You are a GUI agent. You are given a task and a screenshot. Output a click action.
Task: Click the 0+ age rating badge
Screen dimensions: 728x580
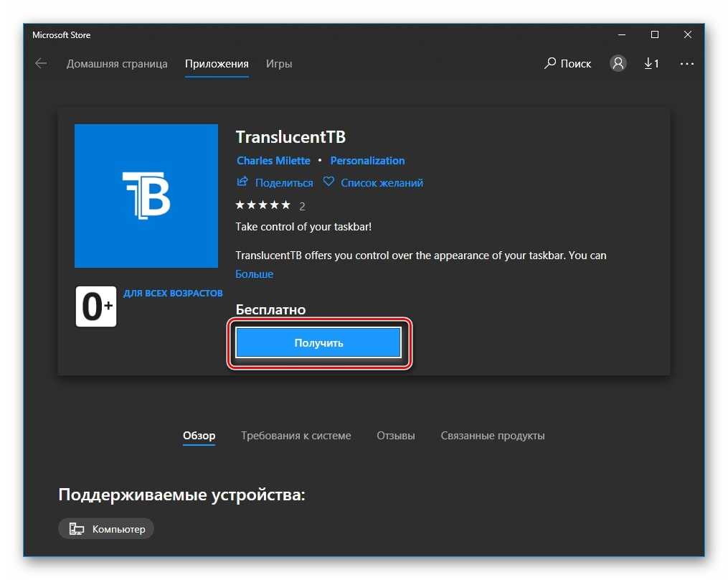96,307
